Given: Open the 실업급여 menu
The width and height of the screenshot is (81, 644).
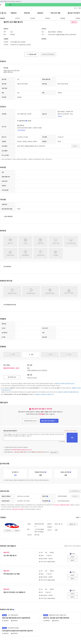Looking at the screenshot, I should [x=40, y=13].
